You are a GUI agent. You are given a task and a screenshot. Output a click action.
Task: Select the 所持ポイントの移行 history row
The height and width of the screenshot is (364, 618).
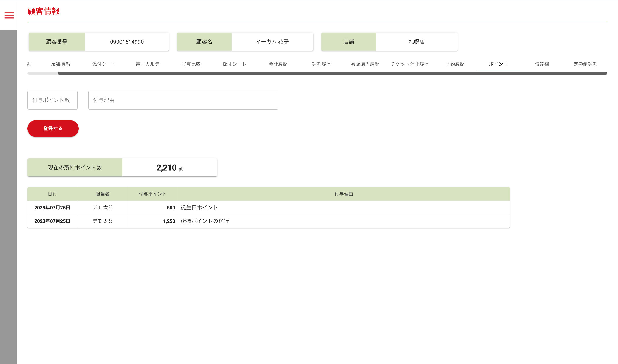tap(268, 221)
